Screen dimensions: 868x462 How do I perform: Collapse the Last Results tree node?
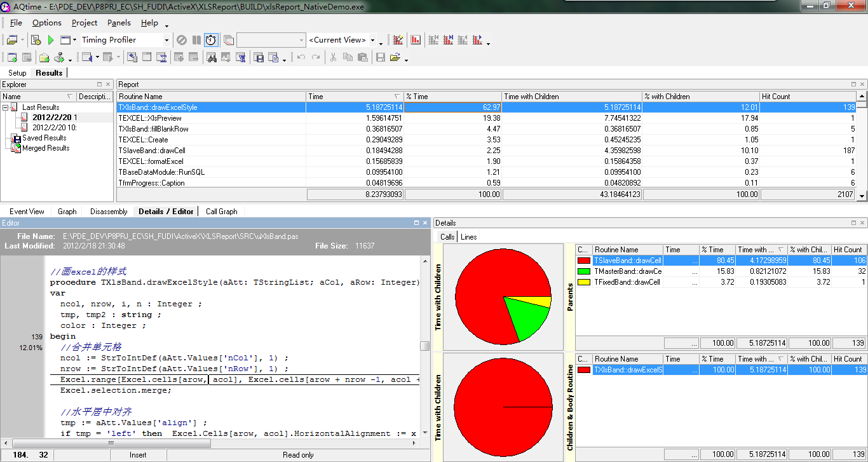[6, 107]
